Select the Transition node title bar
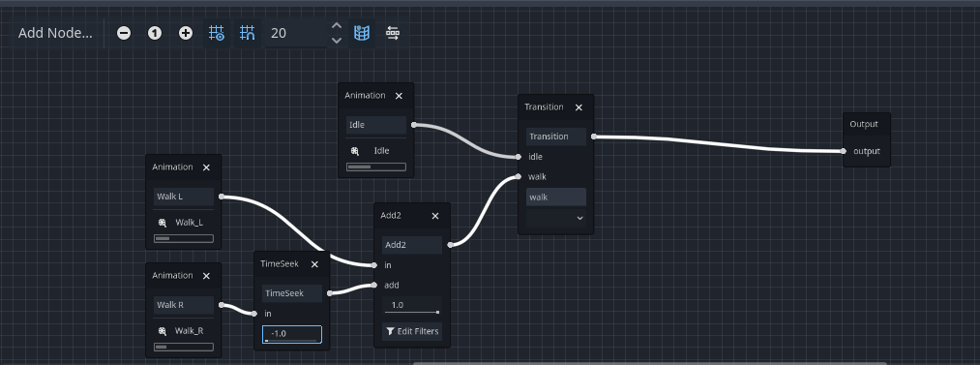Viewport: 980px width, 365px height. coord(555,106)
